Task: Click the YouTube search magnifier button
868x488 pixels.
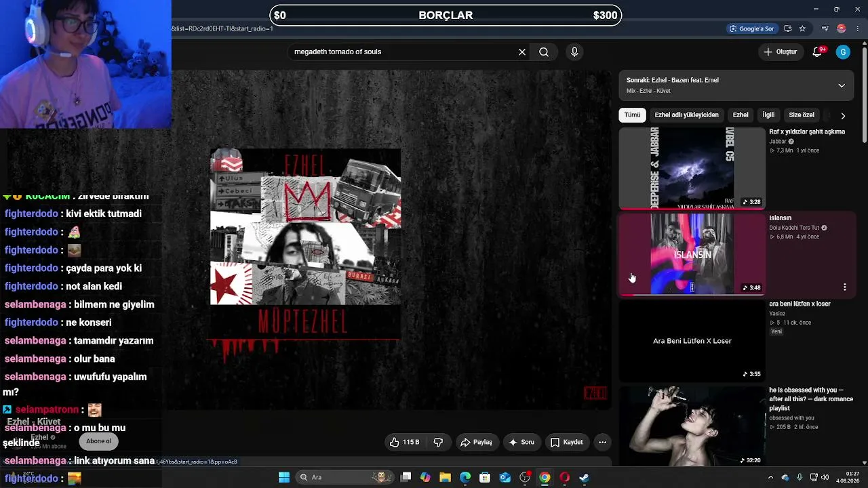Action: click(x=544, y=52)
